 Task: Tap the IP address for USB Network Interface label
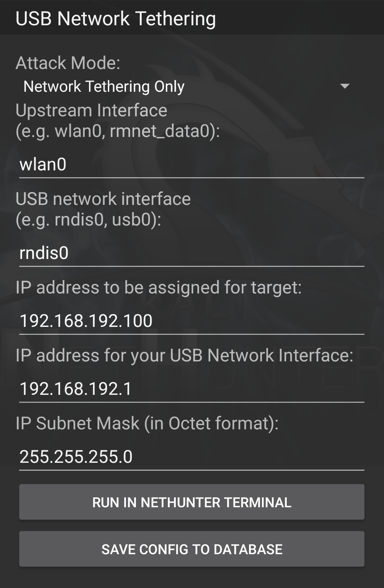[x=184, y=355]
